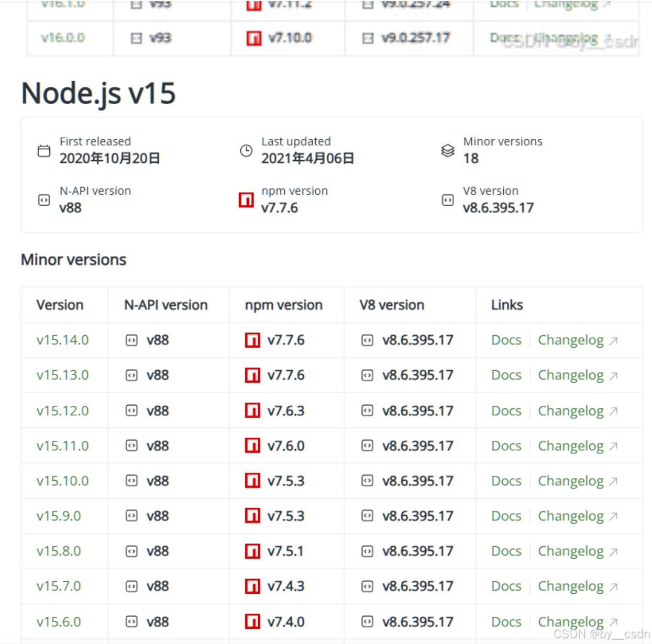
Task: Open the v15.11.0 version link
Action: (x=63, y=446)
